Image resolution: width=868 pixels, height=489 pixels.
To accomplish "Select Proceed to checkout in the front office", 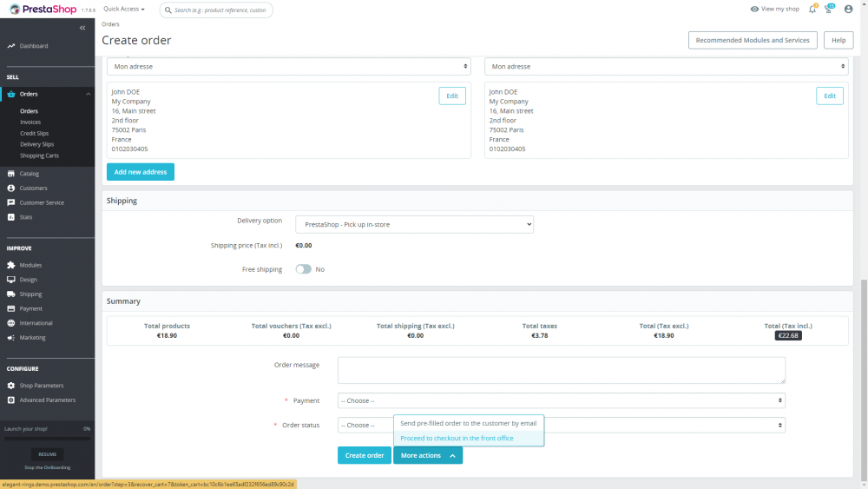I will (469, 438).
